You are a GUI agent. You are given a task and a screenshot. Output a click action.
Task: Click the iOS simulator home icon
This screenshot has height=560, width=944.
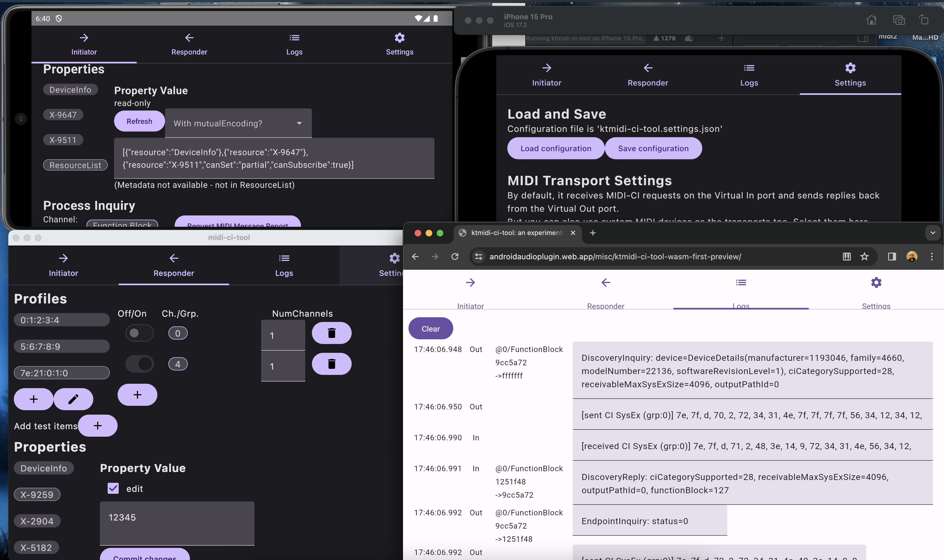click(x=871, y=20)
